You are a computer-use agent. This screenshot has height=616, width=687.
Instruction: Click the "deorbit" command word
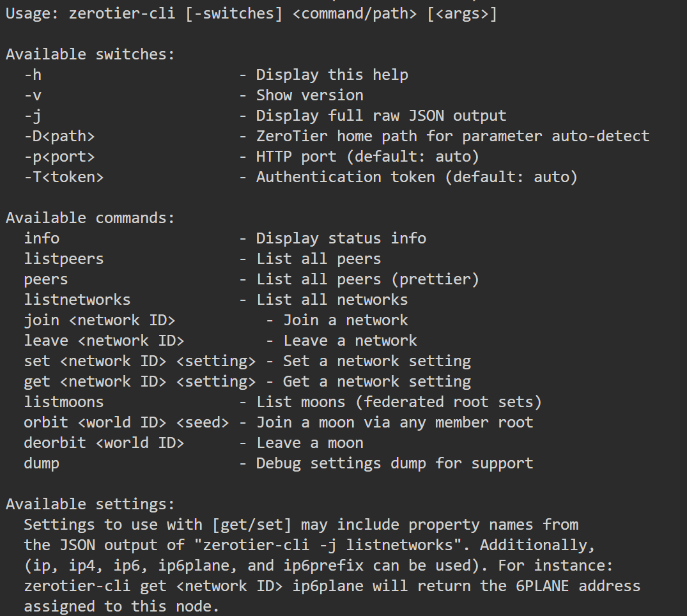[x=55, y=443]
